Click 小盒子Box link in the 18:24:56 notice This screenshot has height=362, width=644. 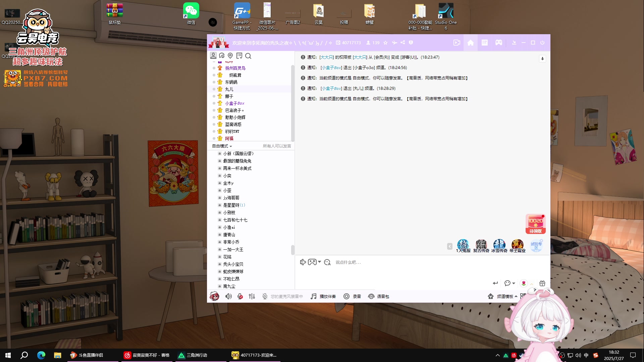coord(331,68)
